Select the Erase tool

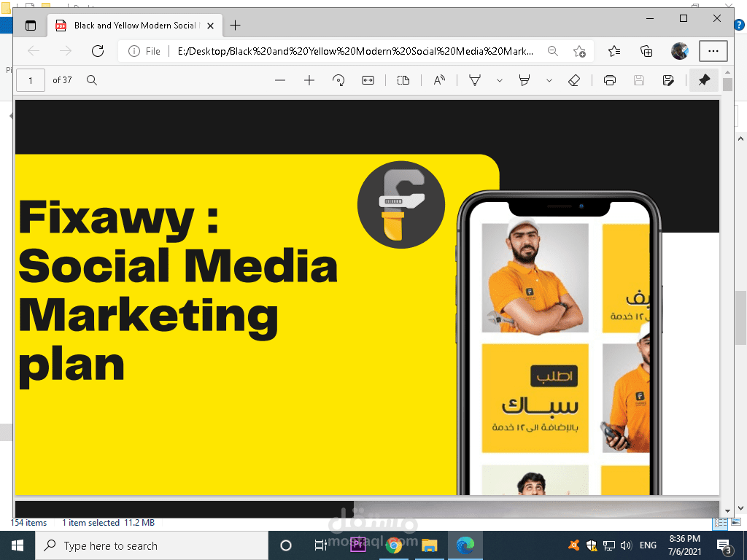(x=574, y=80)
